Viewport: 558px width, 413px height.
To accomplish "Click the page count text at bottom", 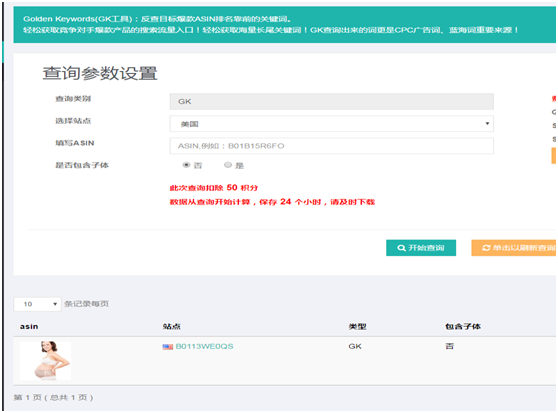I will (x=53, y=397).
